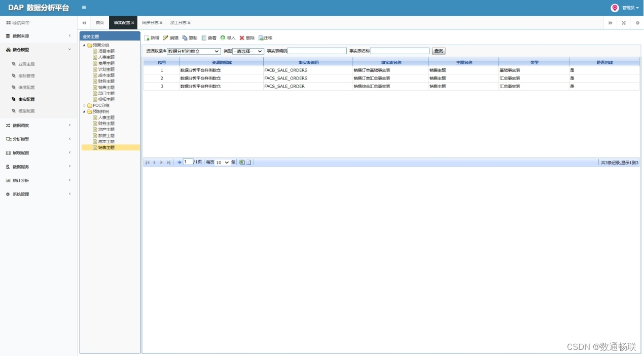Click the document export icon in pager

(x=249, y=163)
